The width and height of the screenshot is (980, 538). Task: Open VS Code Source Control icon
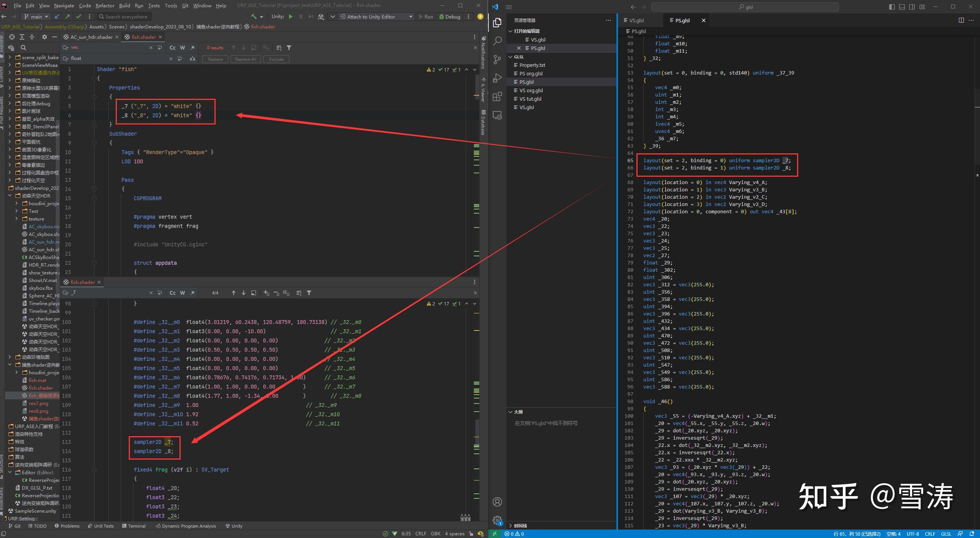click(x=497, y=59)
